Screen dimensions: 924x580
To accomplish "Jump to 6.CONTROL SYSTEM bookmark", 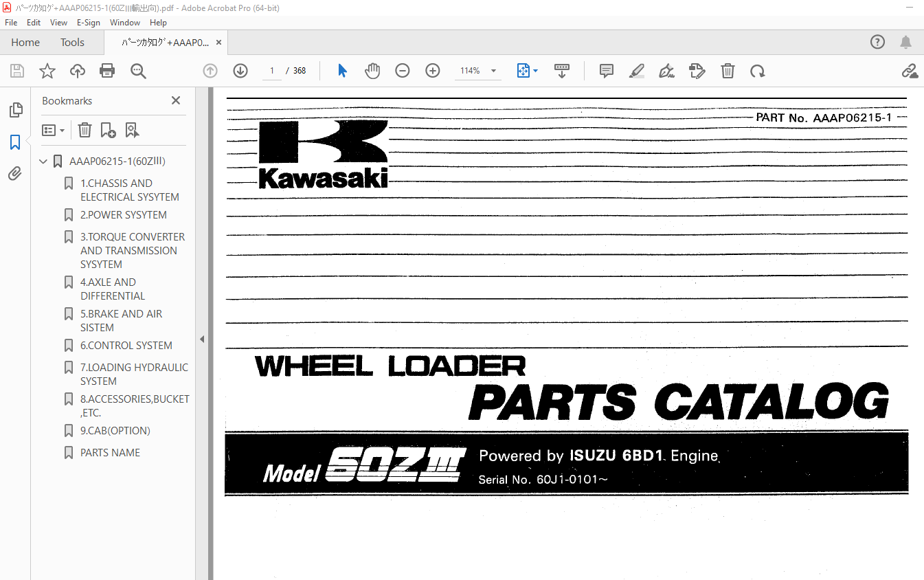I will pyautogui.click(x=126, y=345).
